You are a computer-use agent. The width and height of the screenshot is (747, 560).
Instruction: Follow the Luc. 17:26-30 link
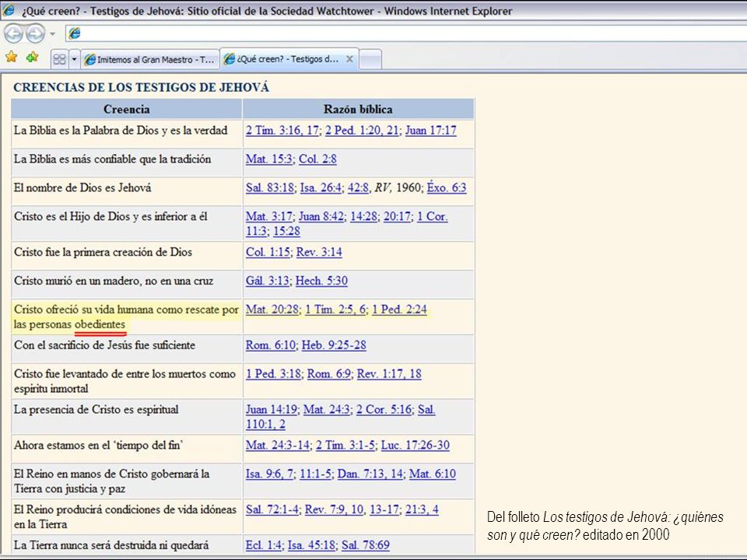(416, 445)
